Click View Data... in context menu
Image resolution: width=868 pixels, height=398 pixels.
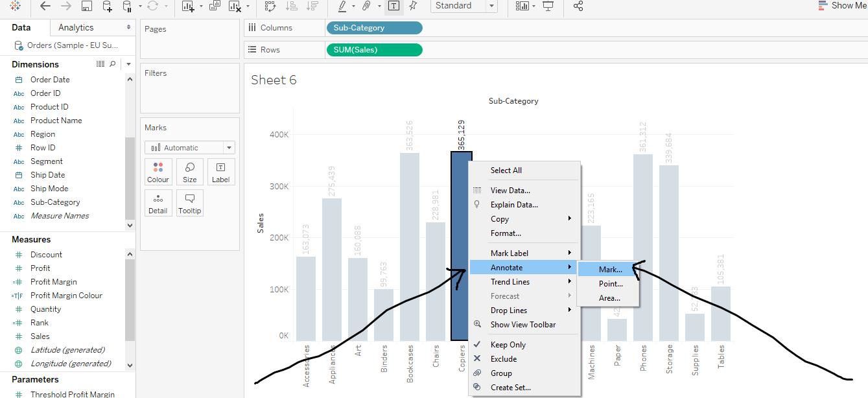(x=510, y=190)
